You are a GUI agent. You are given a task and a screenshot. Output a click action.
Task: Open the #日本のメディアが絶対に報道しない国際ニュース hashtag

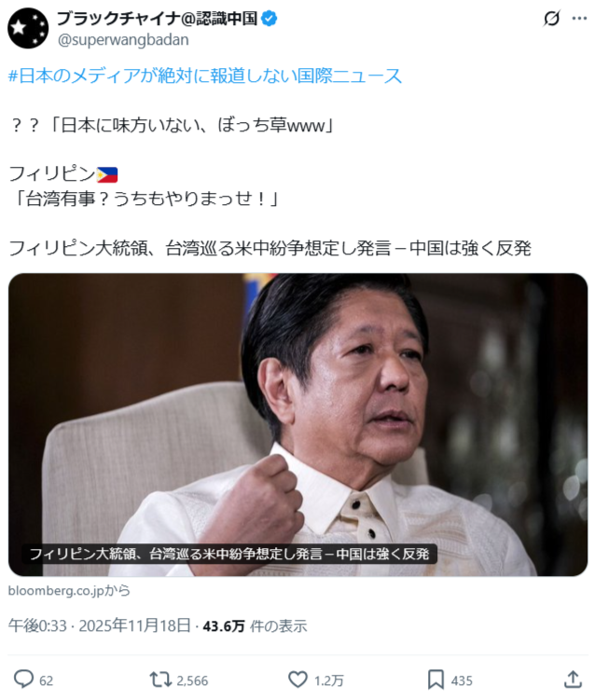[205, 75]
